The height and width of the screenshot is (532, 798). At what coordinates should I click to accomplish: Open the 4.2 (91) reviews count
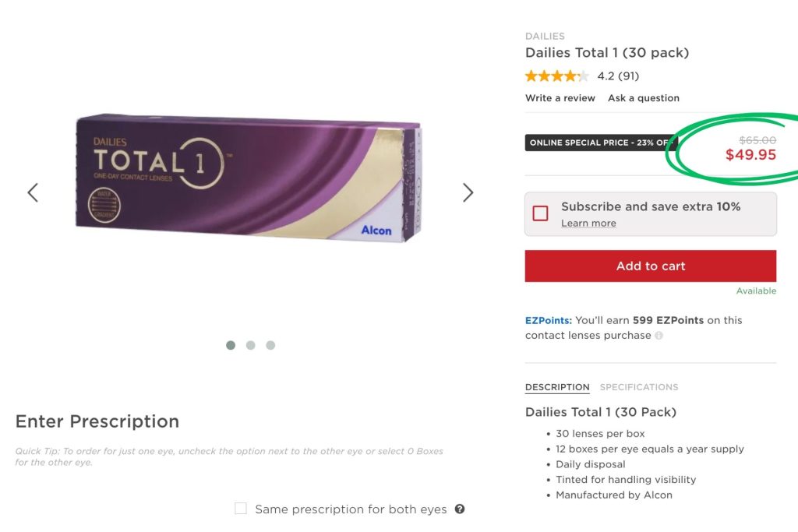pyautogui.click(x=618, y=76)
